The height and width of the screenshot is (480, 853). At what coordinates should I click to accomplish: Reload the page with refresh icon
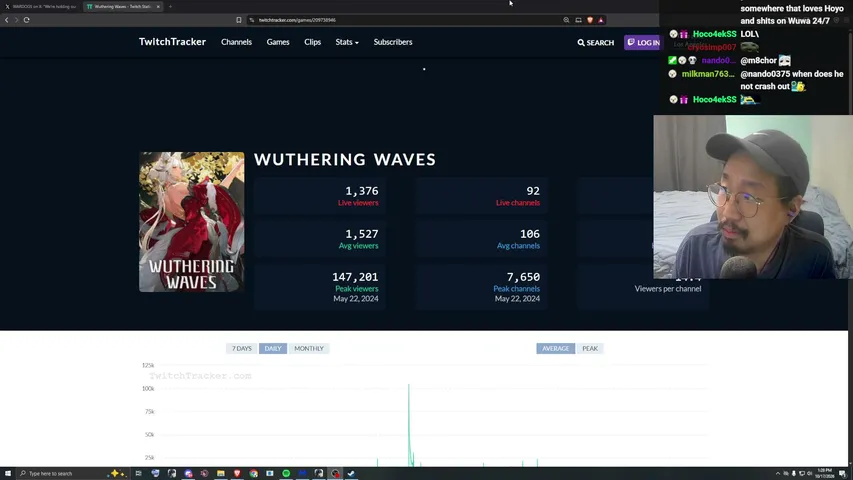pos(26,20)
